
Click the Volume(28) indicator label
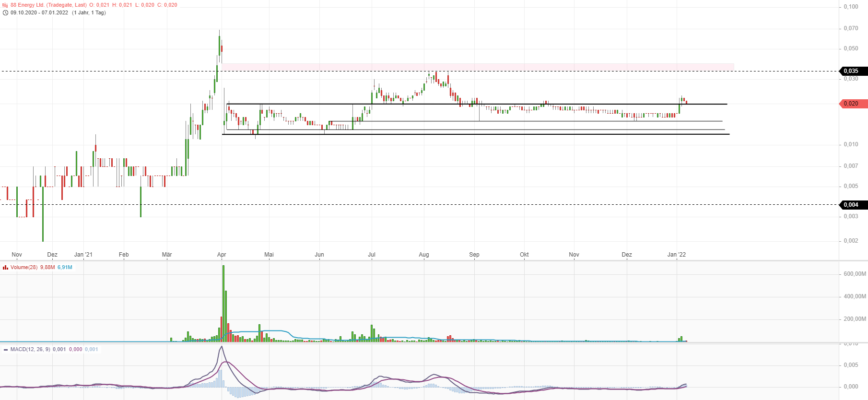(x=24, y=267)
